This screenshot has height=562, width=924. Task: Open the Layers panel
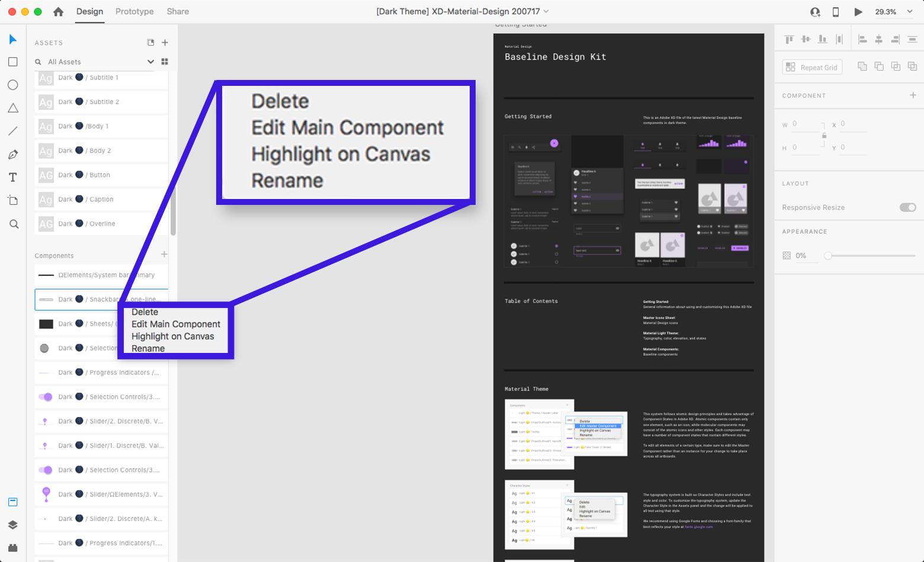coord(13,525)
